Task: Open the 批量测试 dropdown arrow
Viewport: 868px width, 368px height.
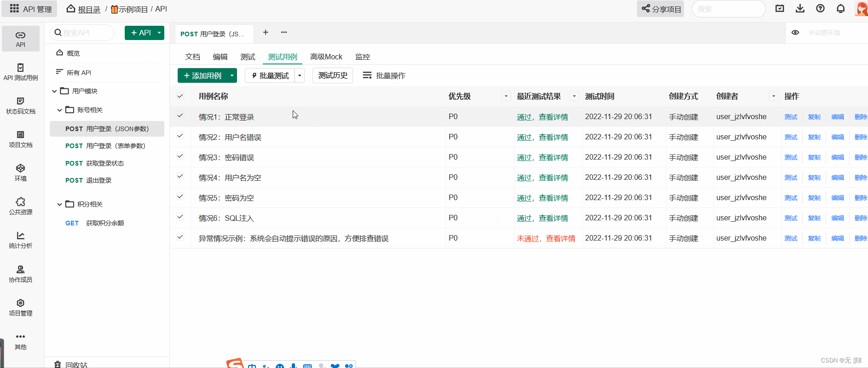Action: coord(300,75)
